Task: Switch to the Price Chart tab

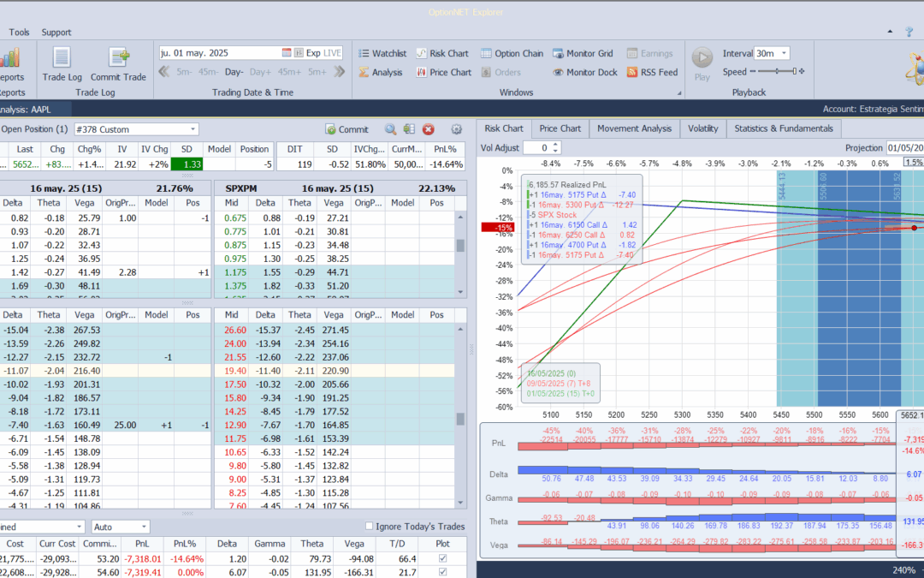Action: click(560, 128)
